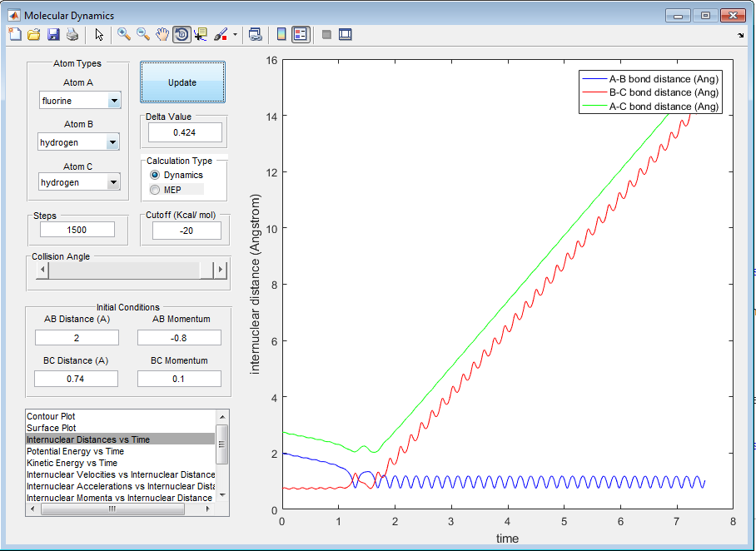Toggle the Rotate 3D tool

tap(182, 34)
